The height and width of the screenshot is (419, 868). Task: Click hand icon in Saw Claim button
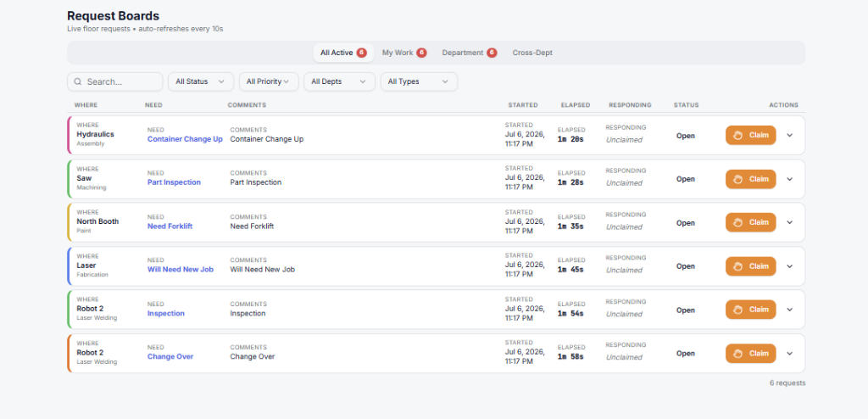click(737, 179)
